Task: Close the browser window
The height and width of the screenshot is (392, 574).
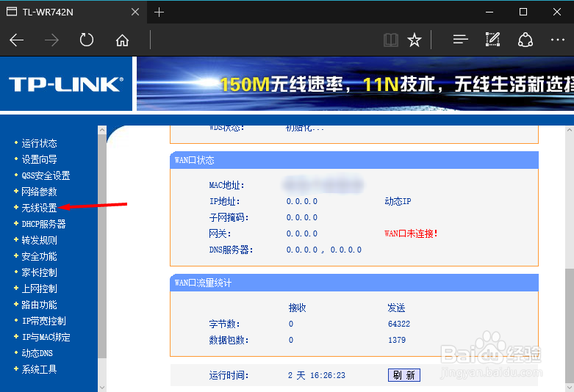Action: point(557,12)
